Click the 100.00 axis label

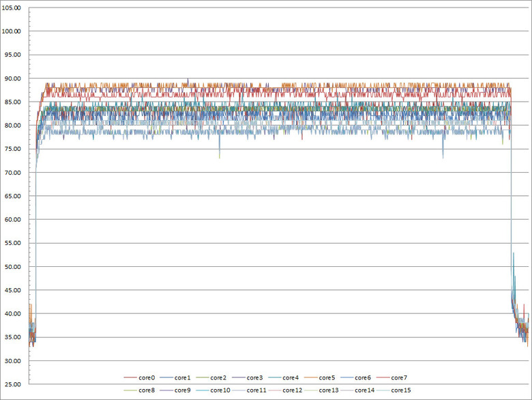tap(11, 31)
